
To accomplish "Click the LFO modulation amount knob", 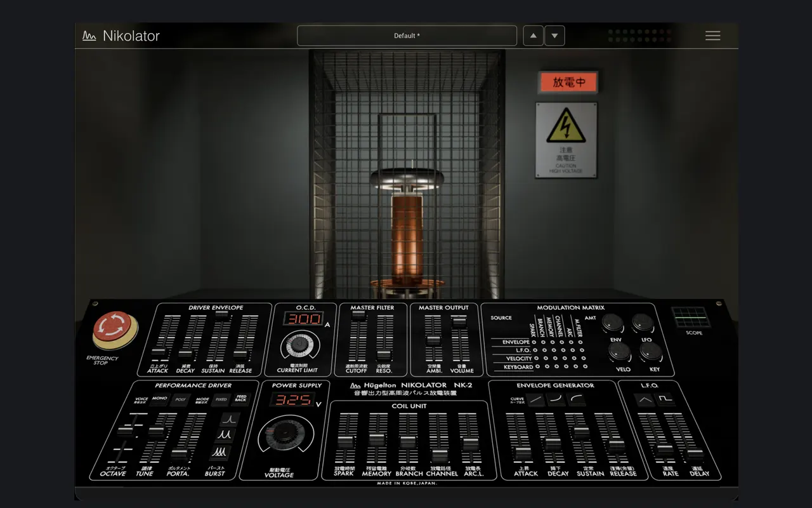I will (x=643, y=323).
